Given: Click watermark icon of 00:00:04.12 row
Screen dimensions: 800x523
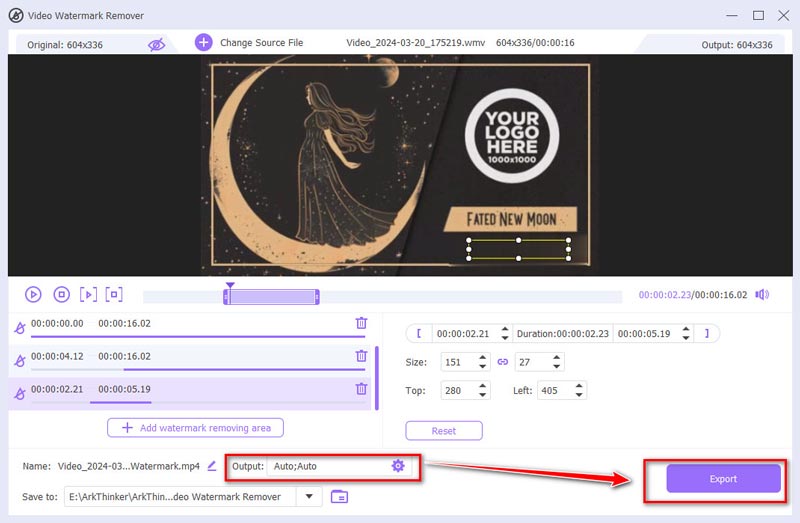Looking at the screenshot, I should (19, 361).
